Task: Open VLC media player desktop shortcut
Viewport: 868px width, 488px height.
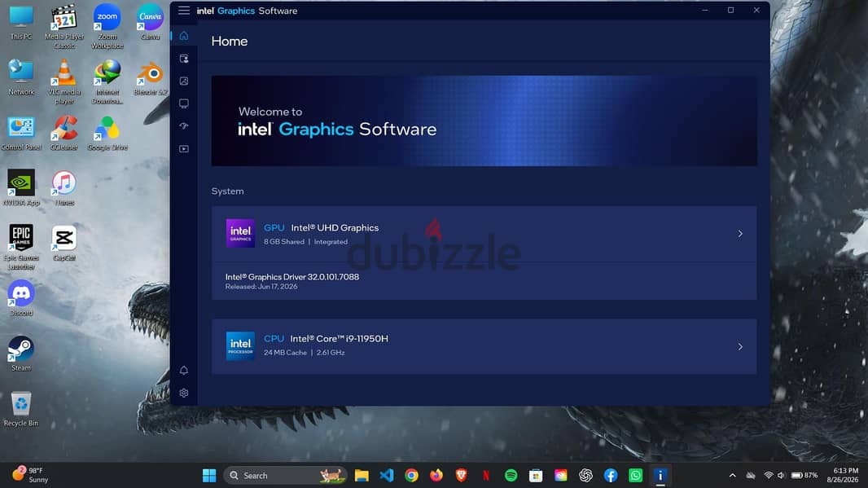Action: pos(64,82)
